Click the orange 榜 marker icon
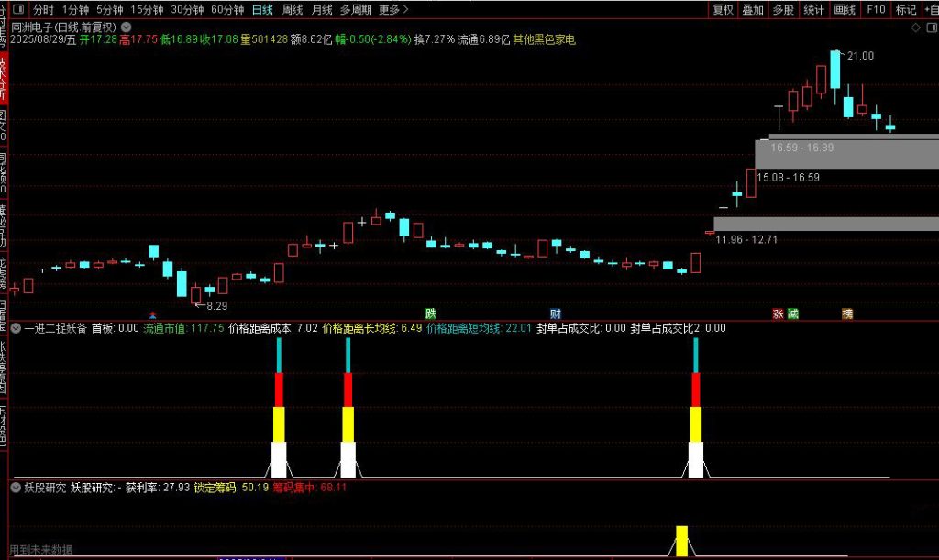 pos(847,313)
